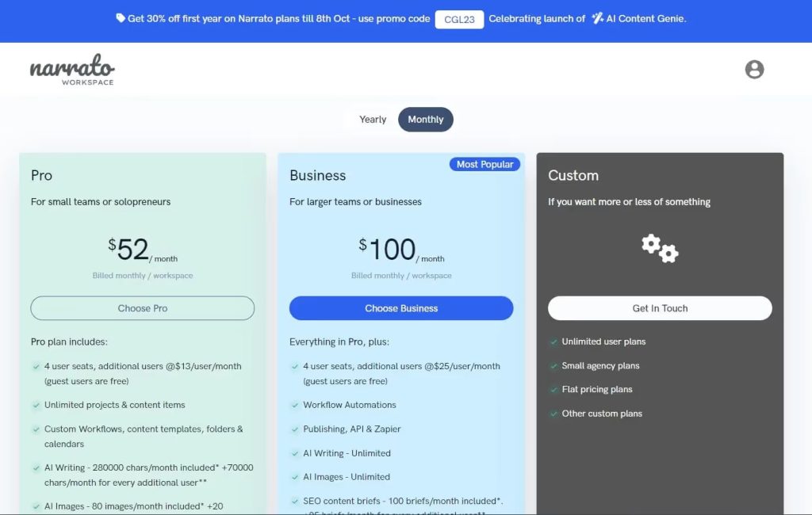Click the Most Popular badge
Image resolution: width=812 pixels, height=515 pixels.
(x=485, y=164)
